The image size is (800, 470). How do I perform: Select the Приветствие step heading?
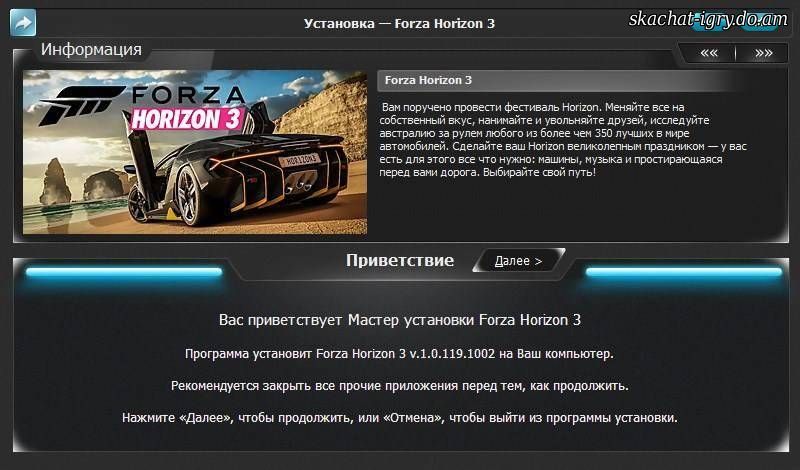[x=400, y=260]
